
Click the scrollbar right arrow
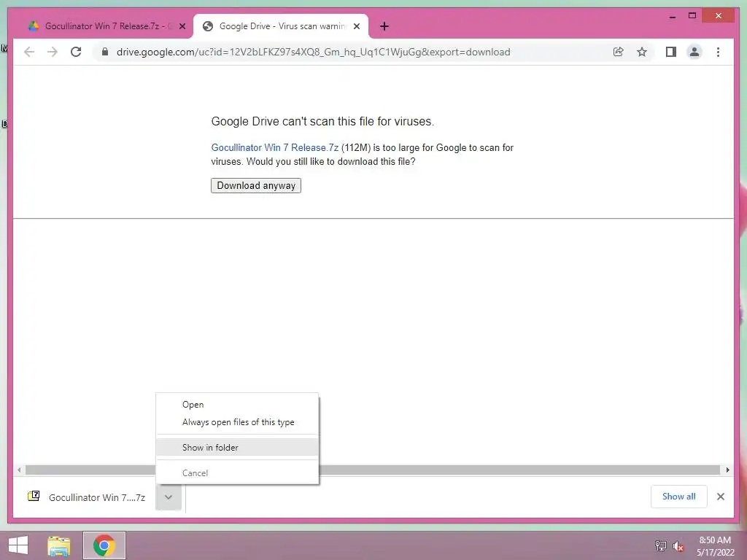pos(727,470)
